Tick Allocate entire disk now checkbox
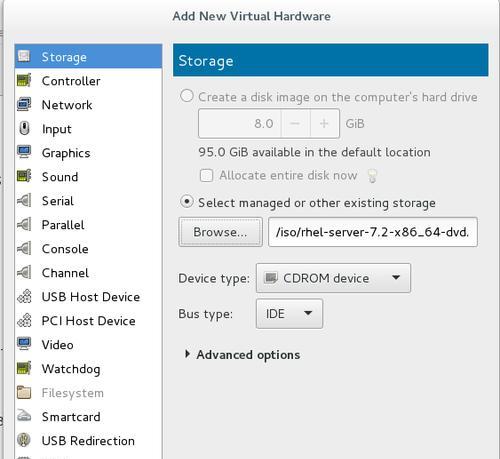Viewport: 500px width, 459px height. coord(206,175)
